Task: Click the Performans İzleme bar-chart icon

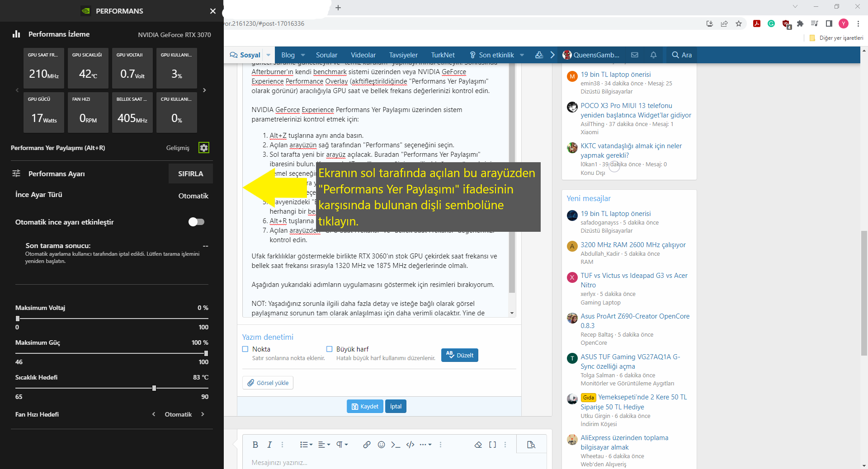Action: (17, 34)
